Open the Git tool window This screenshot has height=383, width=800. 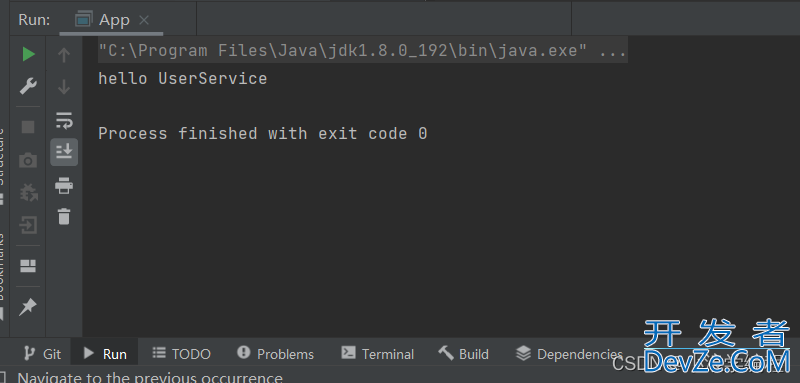pos(43,354)
